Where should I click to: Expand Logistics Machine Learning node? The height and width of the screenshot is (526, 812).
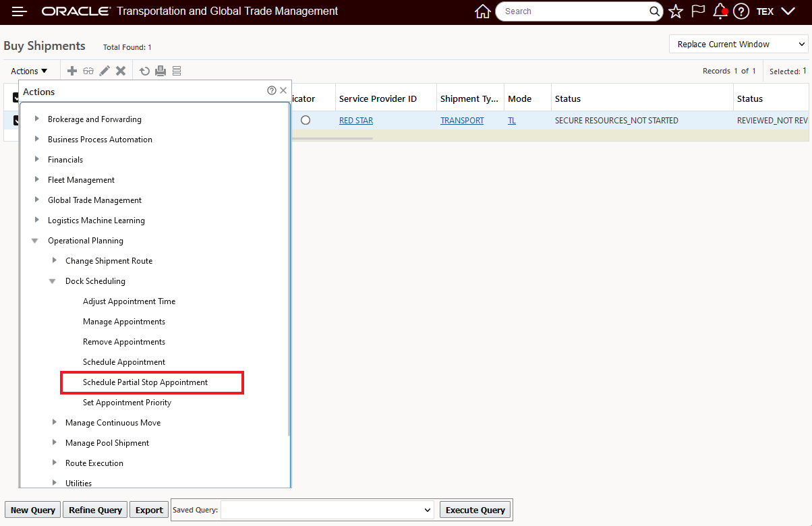click(x=36, y=221)
